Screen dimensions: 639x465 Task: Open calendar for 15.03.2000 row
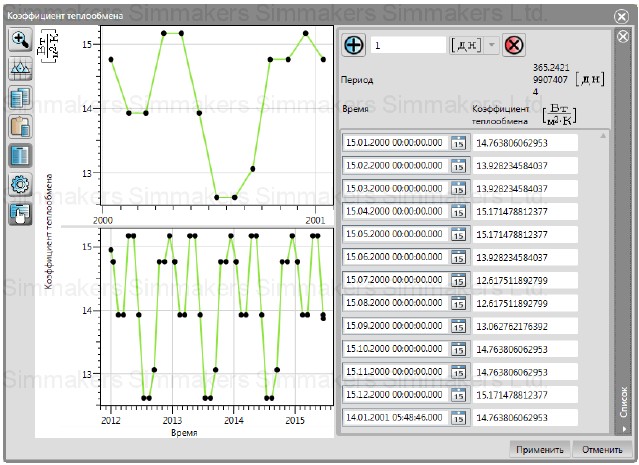tap(458, 189)
